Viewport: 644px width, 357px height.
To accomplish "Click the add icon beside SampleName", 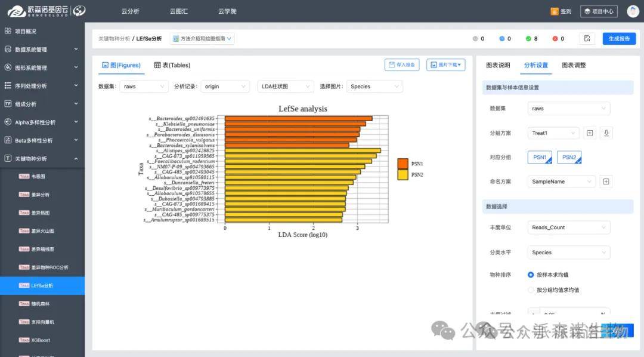I will 606,181.
